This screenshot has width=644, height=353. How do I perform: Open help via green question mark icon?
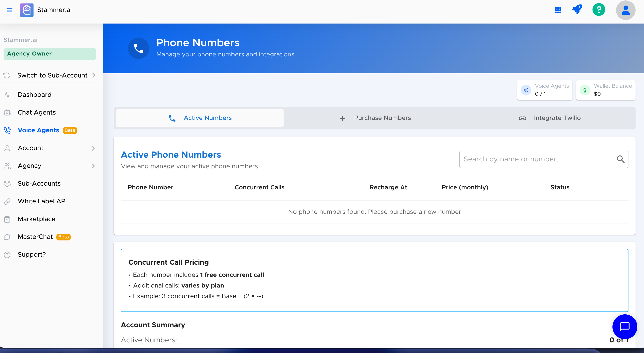click(599, 10)
